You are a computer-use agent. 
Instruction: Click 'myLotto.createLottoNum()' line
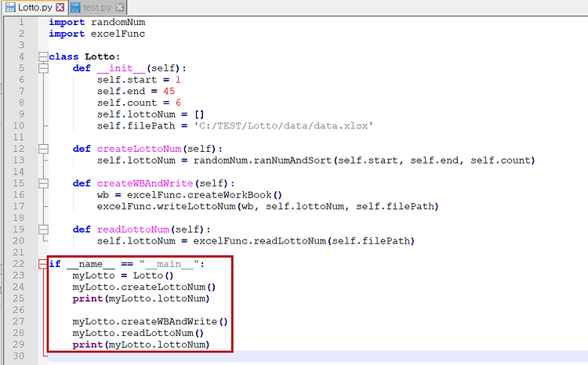coord(144,287)
